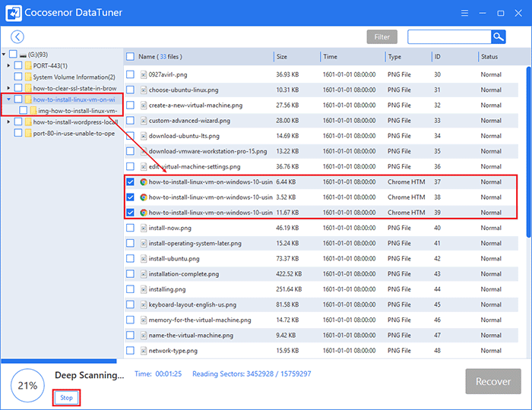Click the Chrome icon in the ID 37 row
Image resolution: width=532 pixels, height=410 pixels.
pyautogui.click(x=144, y=182)
